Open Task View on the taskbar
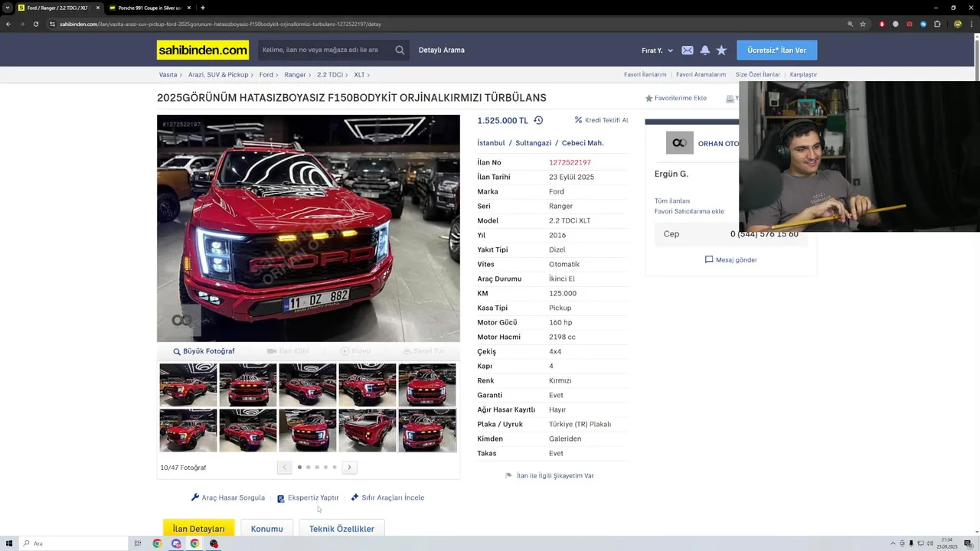Image resolution: width=980 pixels, height=551 pixels. tap(138, 543)
